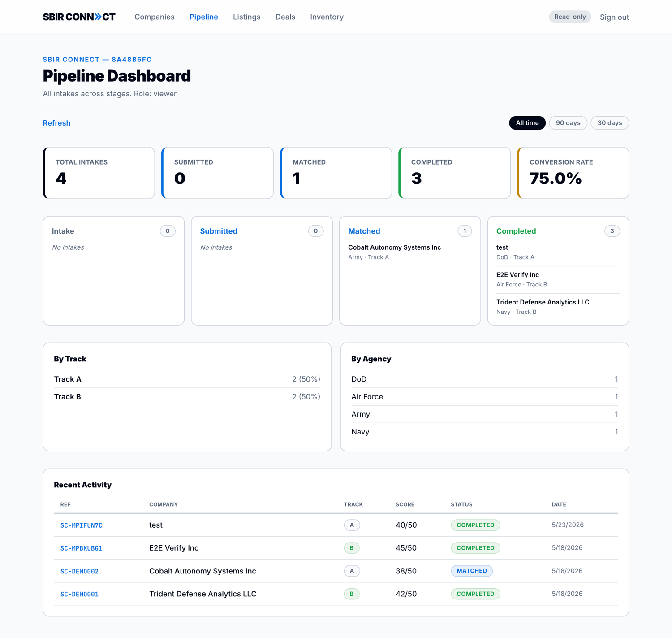Open reference SC-MPIFUN7C
Viewport: 672px width, 638px height.
click(81, 525)
